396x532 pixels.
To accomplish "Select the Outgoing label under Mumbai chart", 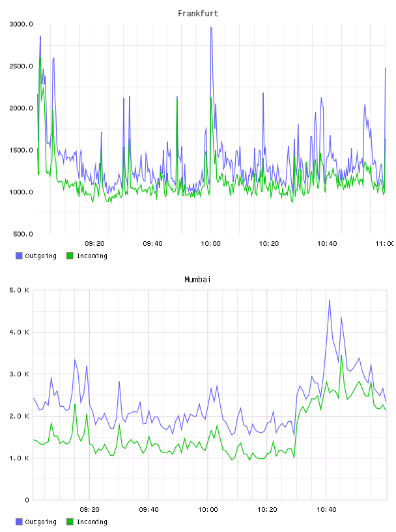I will pos(40,522).
